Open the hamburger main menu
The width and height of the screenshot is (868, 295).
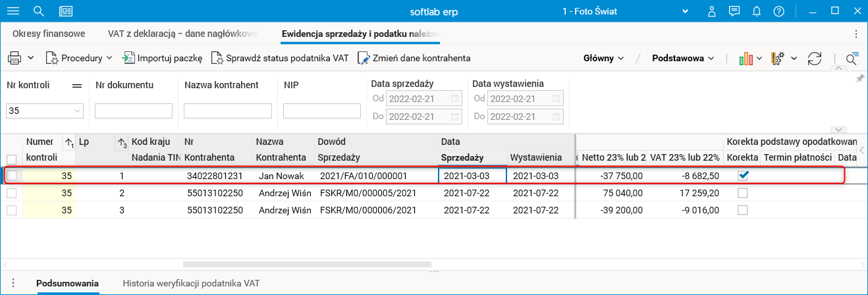coord(13,11)
